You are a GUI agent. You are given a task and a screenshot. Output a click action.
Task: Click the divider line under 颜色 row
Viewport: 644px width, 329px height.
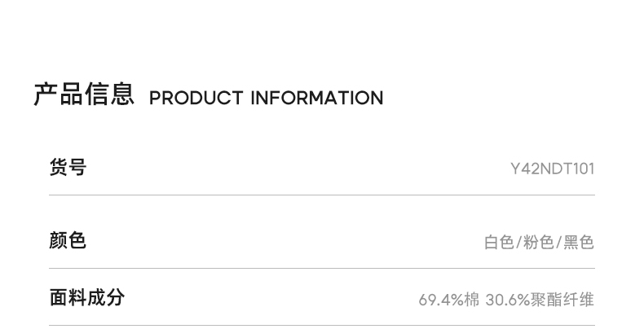coord(321,269)
